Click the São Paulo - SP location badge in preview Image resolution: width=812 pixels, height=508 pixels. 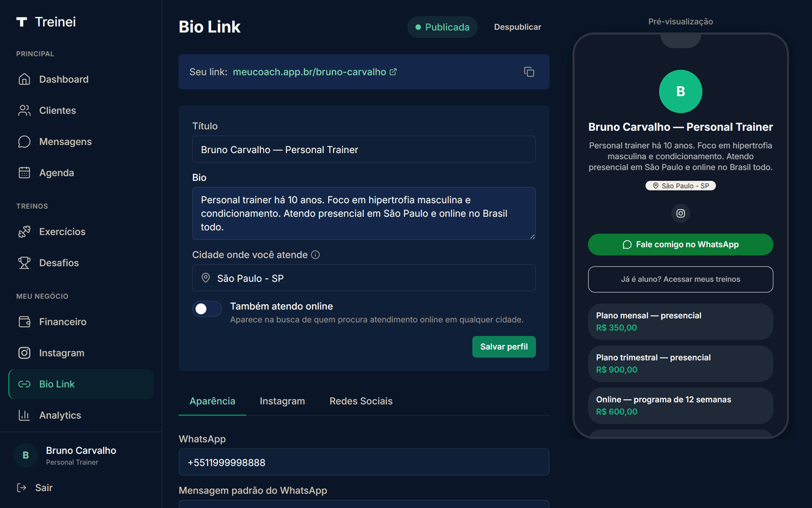pyautogui.click(x=681, y=186)
